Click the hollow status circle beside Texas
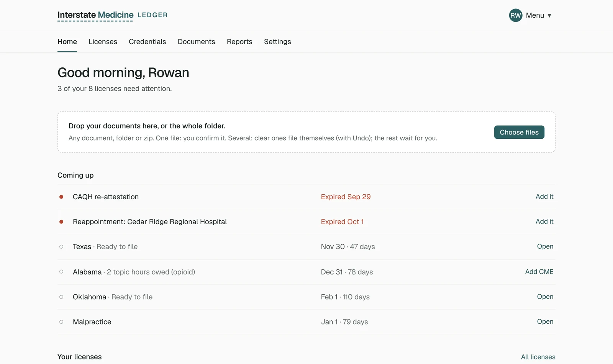613x364 pixels. (x=61, y=247)
